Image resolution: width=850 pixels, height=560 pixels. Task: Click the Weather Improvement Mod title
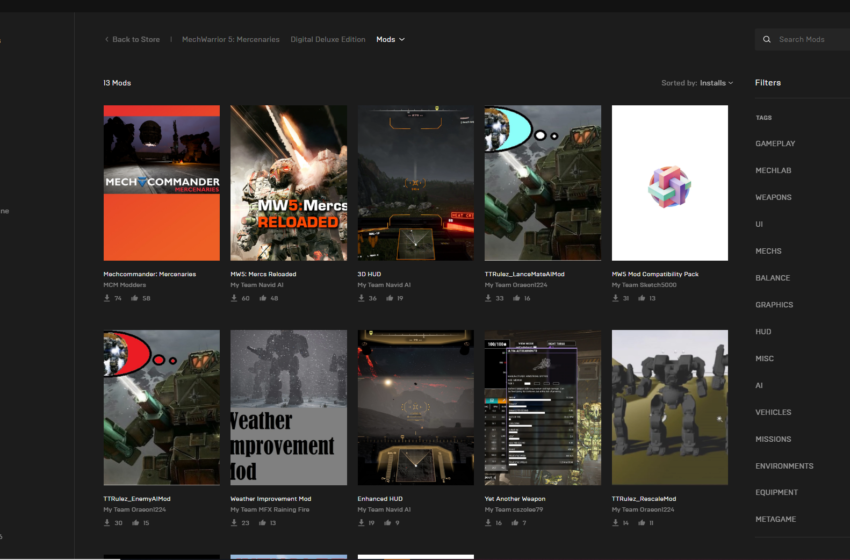271,499
